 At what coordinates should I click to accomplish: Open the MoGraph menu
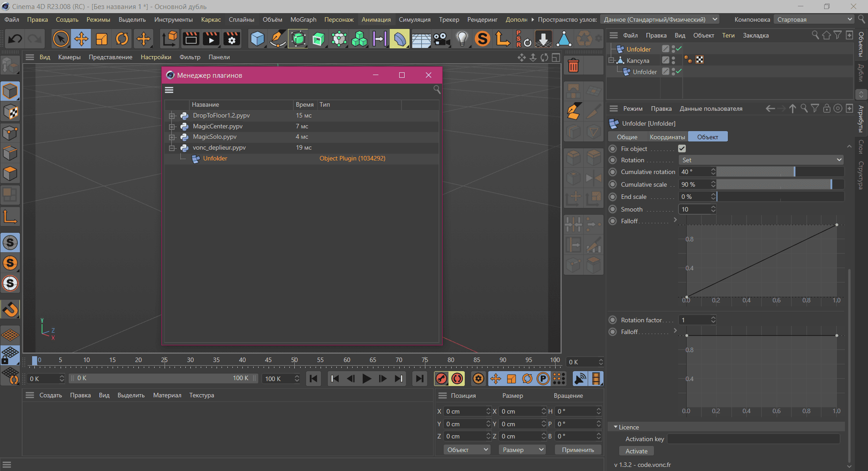coord(303,19)
